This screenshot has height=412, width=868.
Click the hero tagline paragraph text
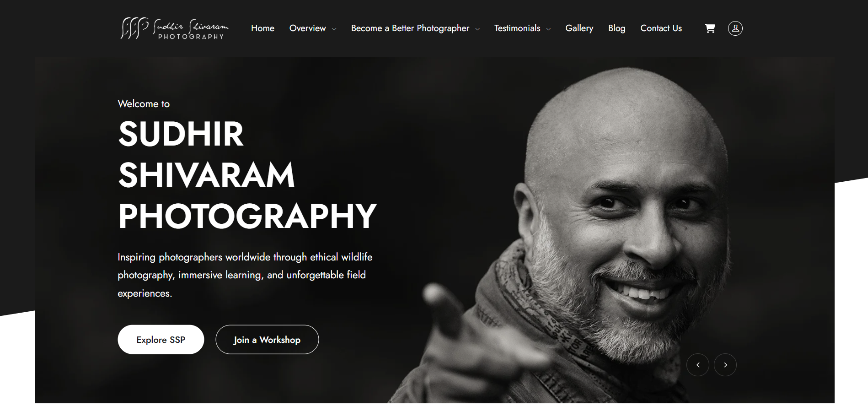pos(245,275)
